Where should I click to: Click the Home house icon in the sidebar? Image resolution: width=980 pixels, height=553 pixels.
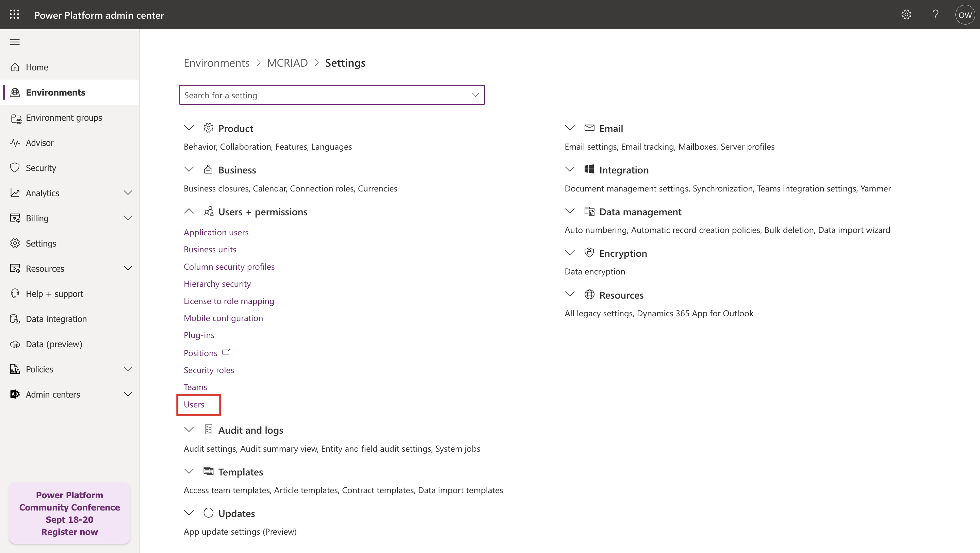(15, 67)
